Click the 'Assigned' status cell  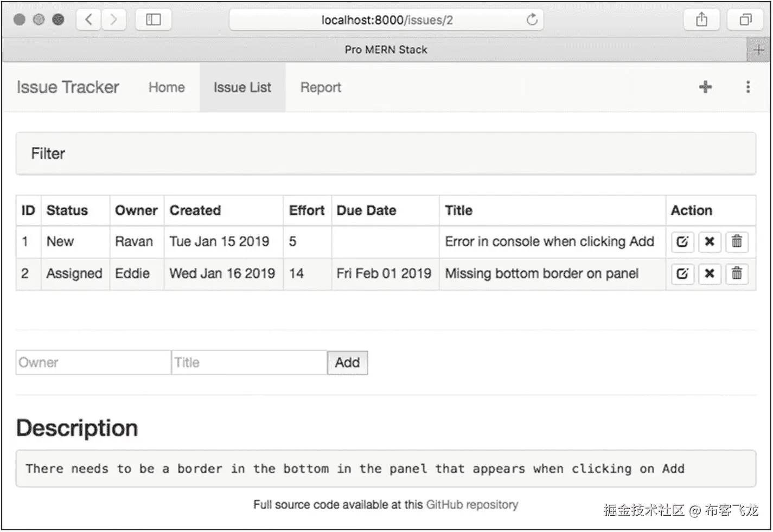[74, 274]
